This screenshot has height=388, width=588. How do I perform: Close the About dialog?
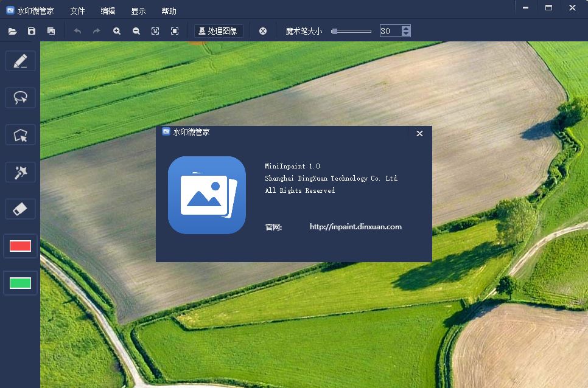(x=419, y=133)
